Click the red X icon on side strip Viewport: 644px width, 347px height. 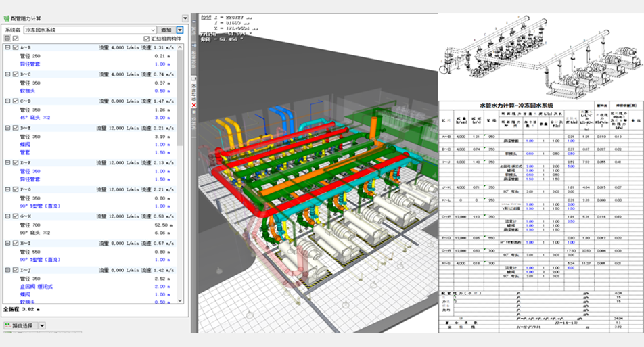[x=193, y=105]
